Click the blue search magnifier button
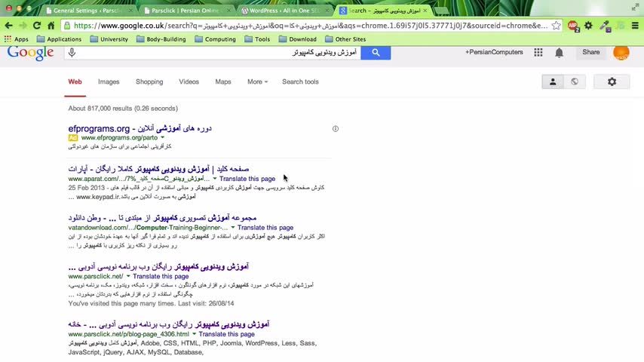The width and height of the screenshot is (644, 362). (x=376, y=53)
